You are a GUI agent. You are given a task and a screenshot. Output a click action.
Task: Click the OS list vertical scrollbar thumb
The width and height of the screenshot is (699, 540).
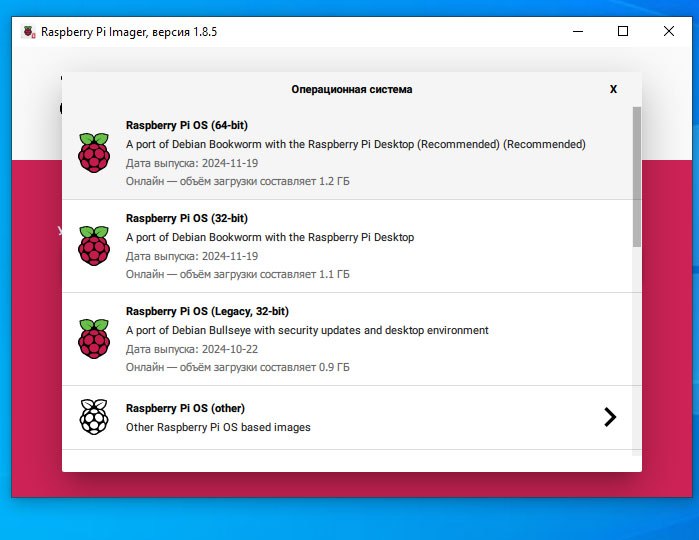tap(637, 177)
